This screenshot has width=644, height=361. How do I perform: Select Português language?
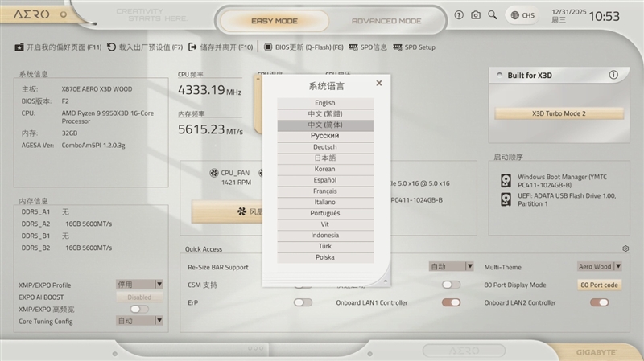click(325, 213)
